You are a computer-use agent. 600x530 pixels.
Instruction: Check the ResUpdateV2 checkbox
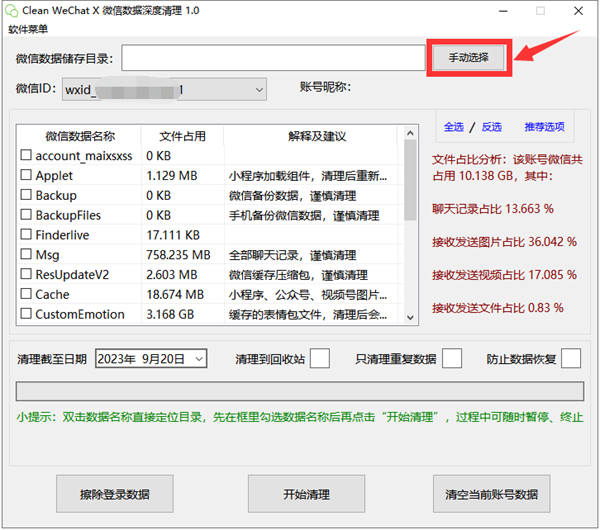click(26, 274)
